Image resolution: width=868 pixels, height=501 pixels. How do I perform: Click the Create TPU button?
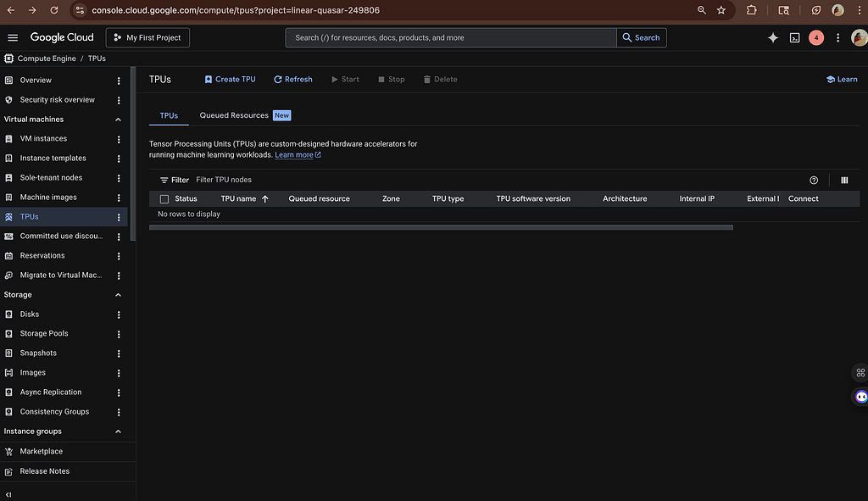tap(231, 79)
